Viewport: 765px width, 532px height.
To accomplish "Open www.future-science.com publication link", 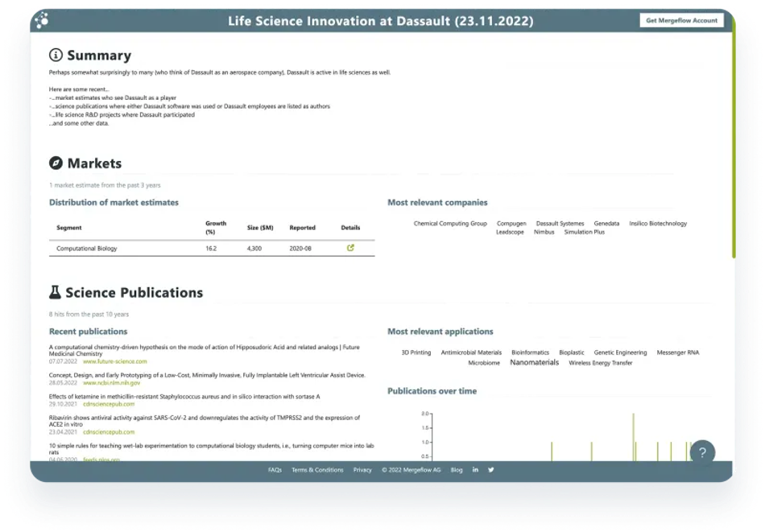I will click(x=114, y=361).
